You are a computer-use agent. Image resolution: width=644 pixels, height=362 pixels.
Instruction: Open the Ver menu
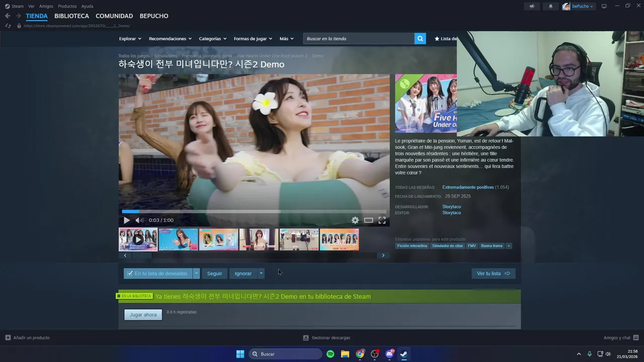tap(31, 6)
